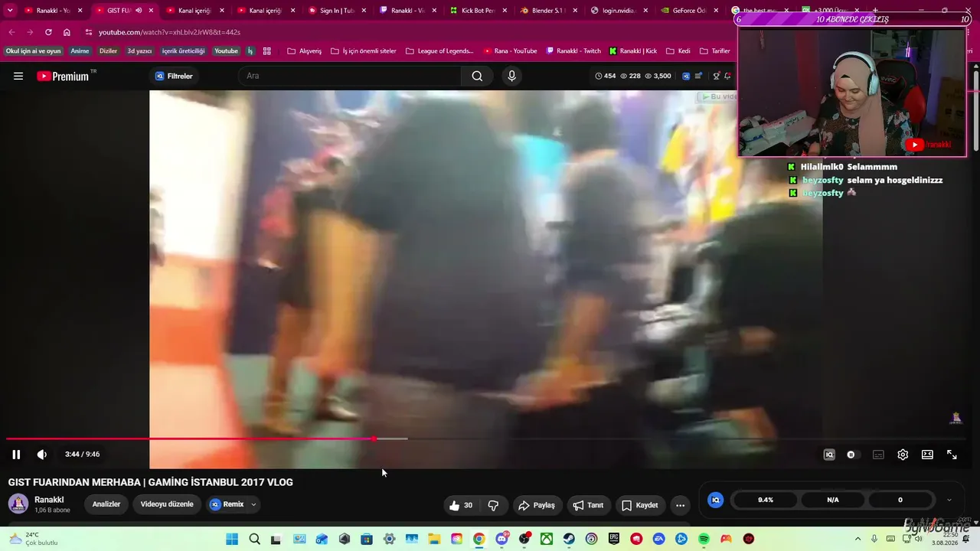Mute the video volume

[x=42, y=455]
